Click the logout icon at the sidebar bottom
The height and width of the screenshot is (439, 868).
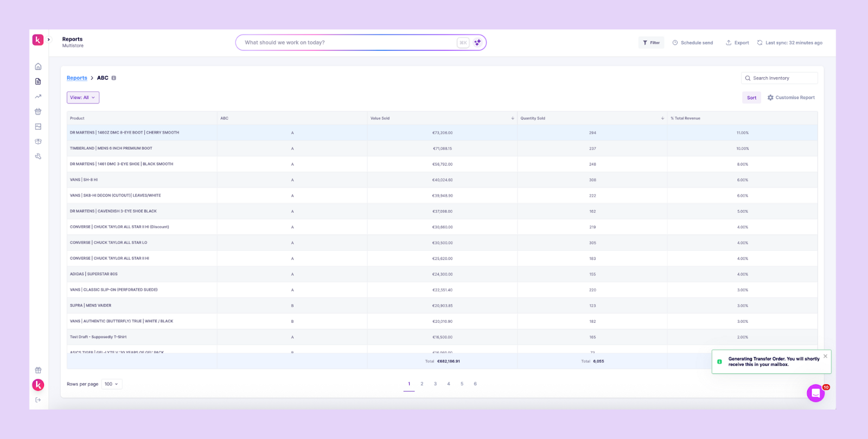(x=38, y=400)
